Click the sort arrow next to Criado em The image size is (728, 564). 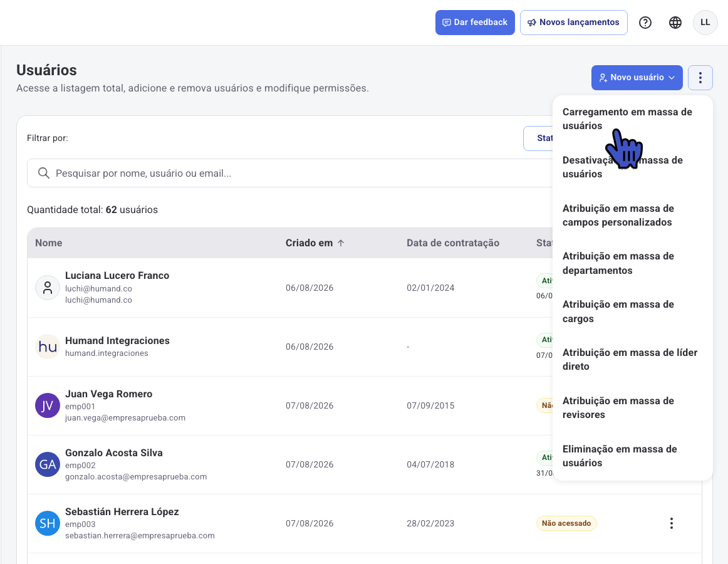pos(341,243)
